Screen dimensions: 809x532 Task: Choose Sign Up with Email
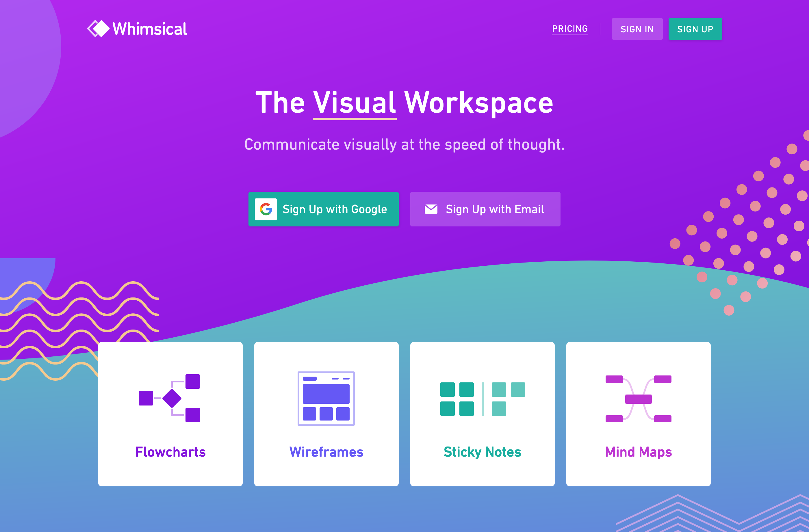(485, 209)
